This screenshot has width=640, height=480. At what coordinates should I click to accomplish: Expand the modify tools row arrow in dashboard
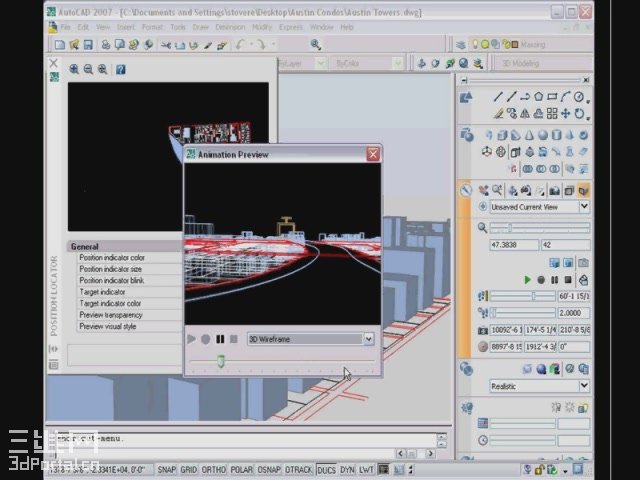click(x=588, y=118)
